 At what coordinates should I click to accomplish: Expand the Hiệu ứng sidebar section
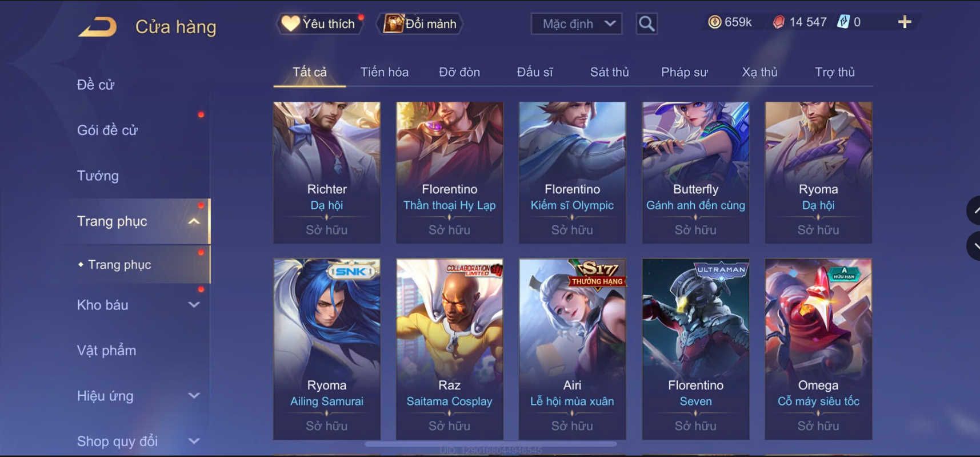[x=194, y=396]
